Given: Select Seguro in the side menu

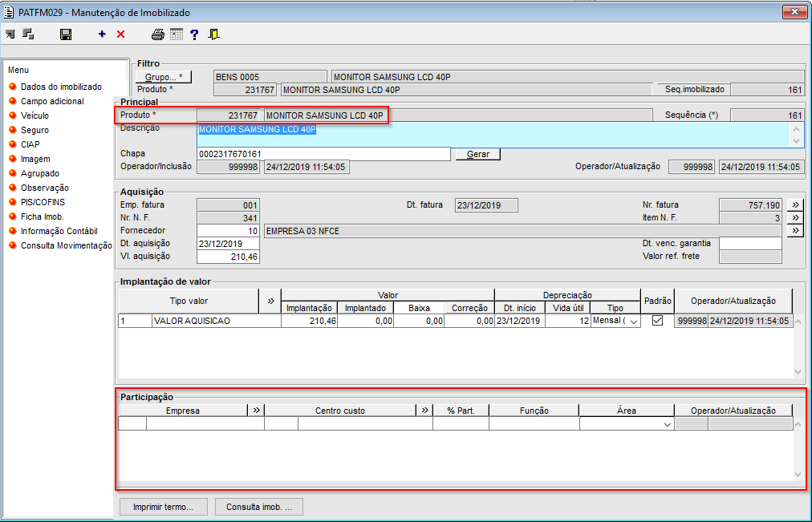Looking at the screenshot, I should pos(35,130).
